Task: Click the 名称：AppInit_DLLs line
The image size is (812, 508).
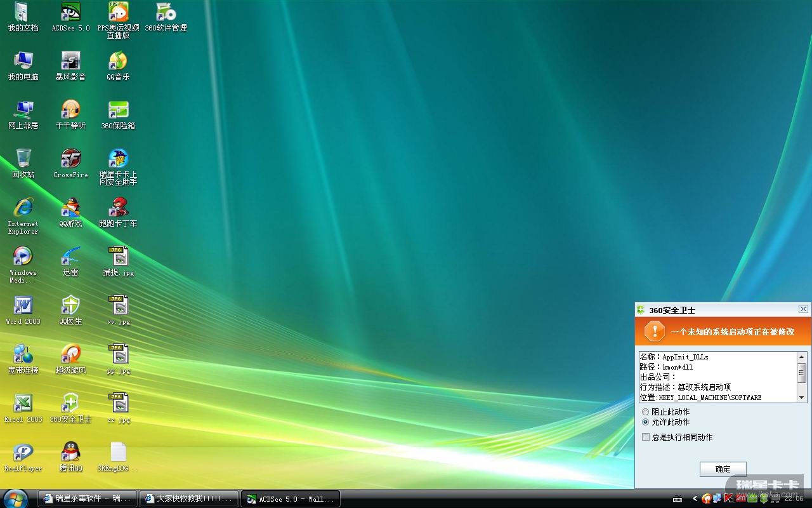Action: 674,357
